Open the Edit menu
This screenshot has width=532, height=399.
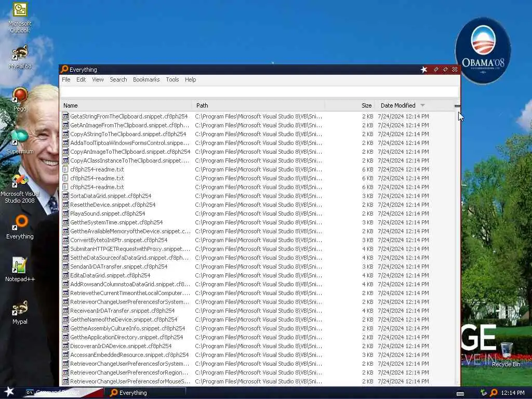[81, 79]
